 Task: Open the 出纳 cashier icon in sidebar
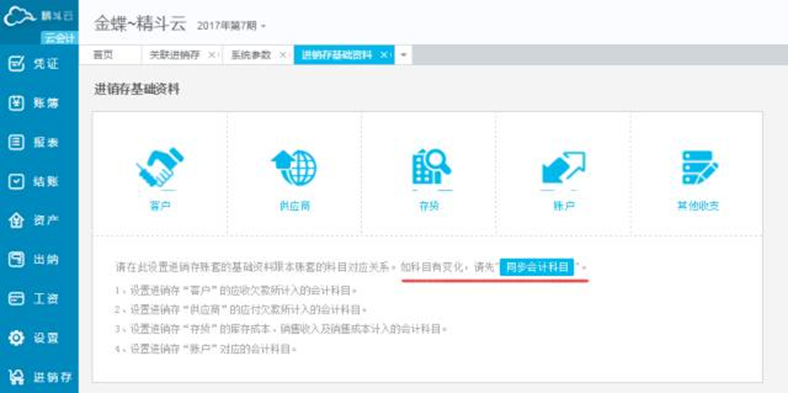tap(17, 260)
